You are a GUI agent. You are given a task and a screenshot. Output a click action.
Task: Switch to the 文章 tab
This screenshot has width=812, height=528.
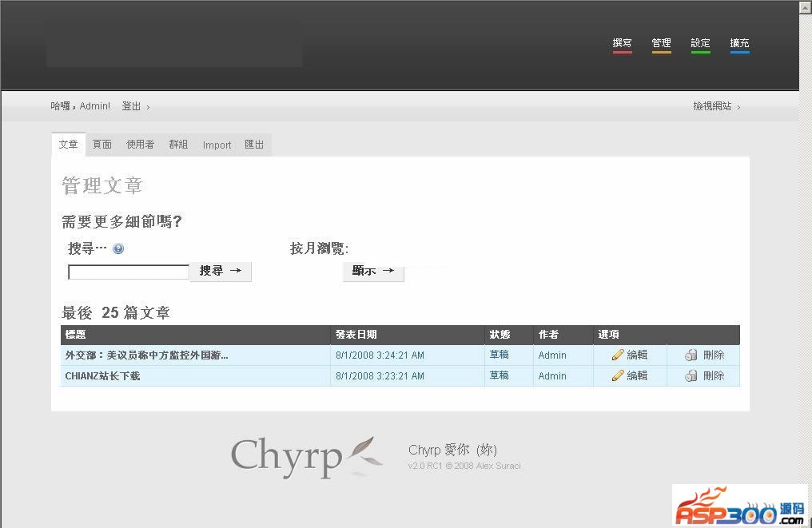click(69, 145)
